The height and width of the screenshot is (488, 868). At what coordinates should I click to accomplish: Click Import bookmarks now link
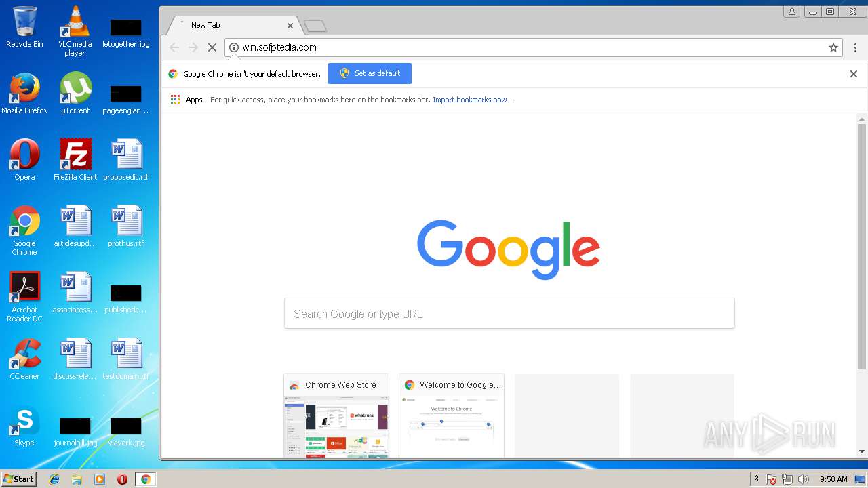(x=473, y=100)
